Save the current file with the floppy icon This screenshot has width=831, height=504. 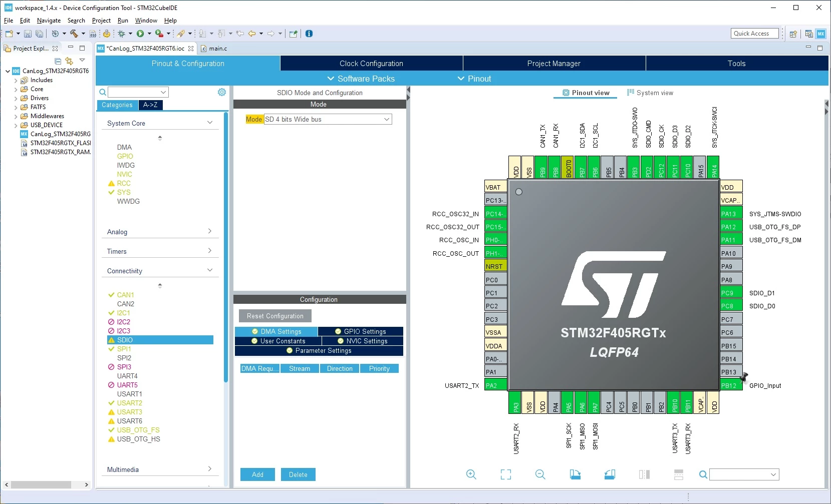[x=28, y=34]
